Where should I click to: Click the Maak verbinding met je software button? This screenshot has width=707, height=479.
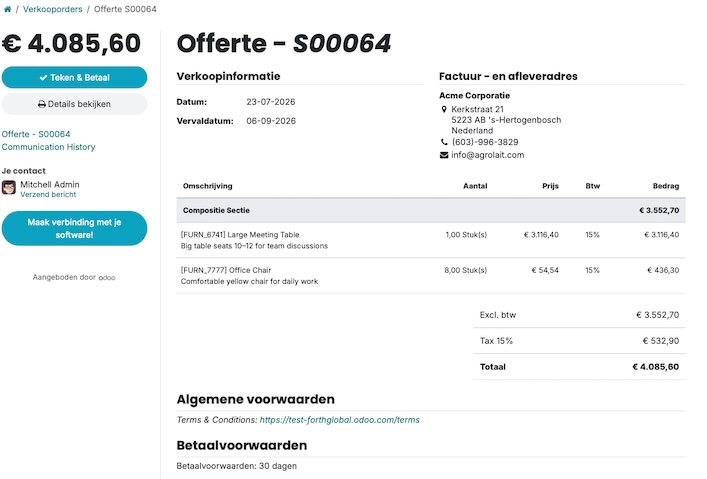point(74,228)
